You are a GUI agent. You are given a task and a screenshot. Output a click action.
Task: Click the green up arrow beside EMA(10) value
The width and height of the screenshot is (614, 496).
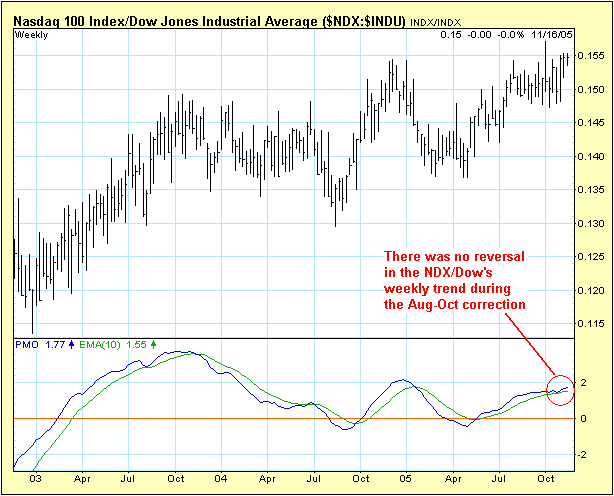click(x=153, y=344)
